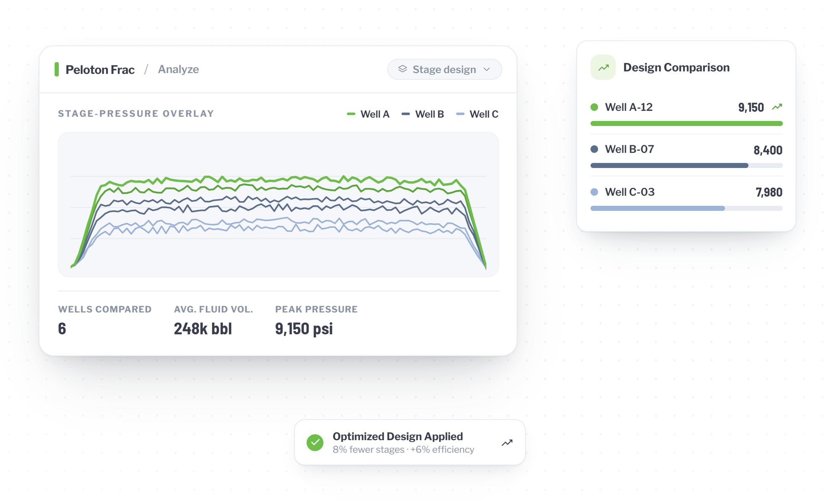The width and height of the screenshot is (840, 504).
Task: Click the Well B-07 progress bar
Action: [686, 165]
